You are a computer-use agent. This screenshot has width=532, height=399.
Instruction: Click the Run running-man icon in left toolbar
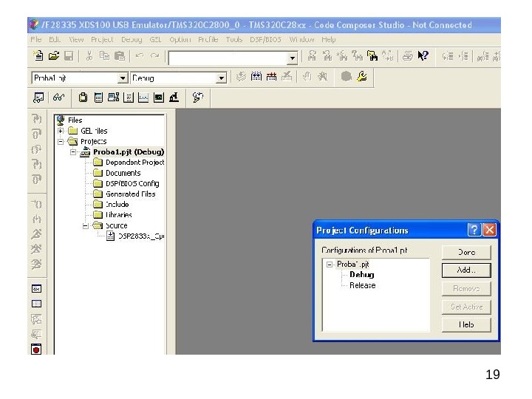(37, 234)
